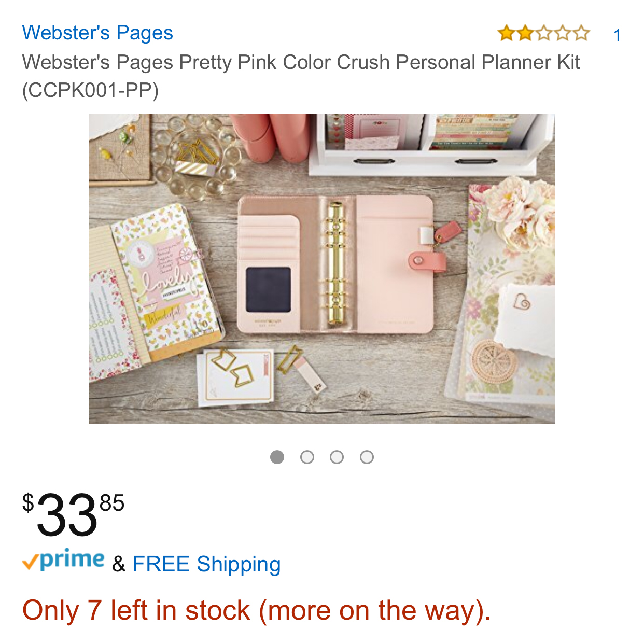The width and height of the screenshot is (644, 644).
Task: Click the first filled gold star
Action: 506,34
